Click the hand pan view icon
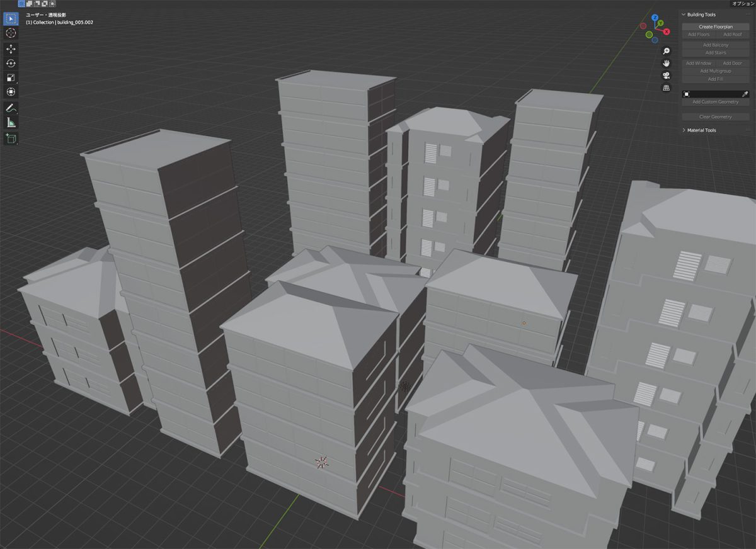This screenshot has width=756, height=549. (666, 64)
